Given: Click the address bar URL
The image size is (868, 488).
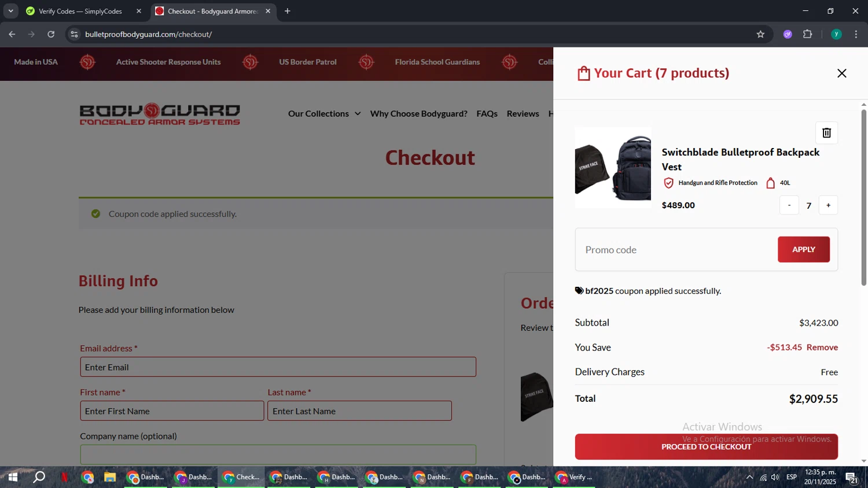Looking at the screenshot, I should (149, 34).
